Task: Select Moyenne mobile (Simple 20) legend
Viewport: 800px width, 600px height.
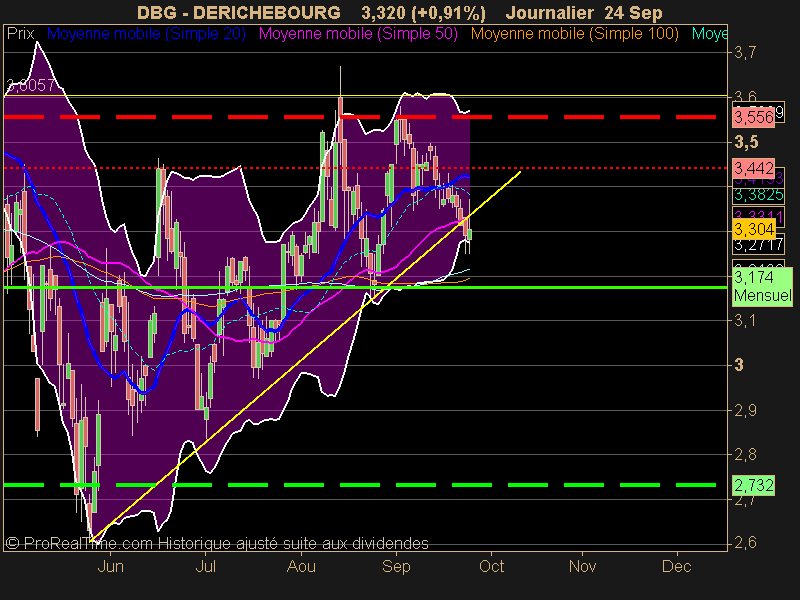Action: coord(146,34)
